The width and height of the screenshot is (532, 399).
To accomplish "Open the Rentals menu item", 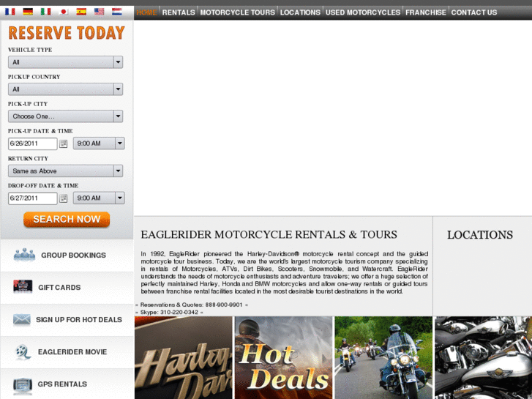I will click(x=179, y=12).
